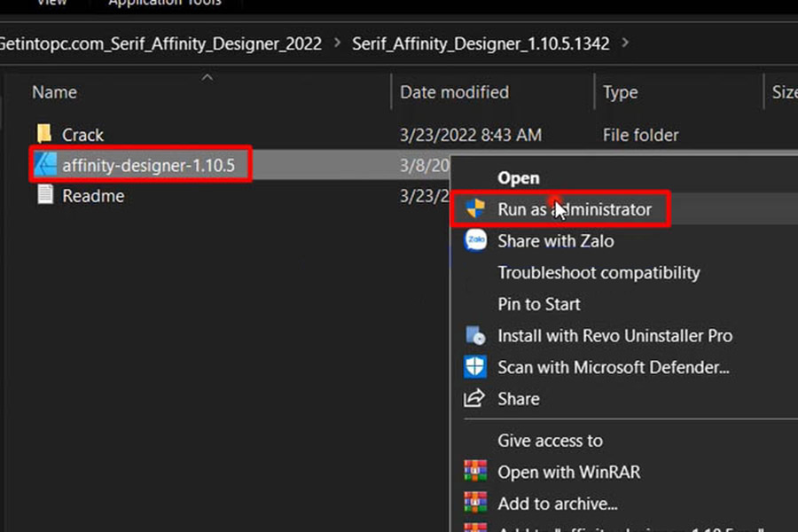Click the Share arrow icon
798x532 pixels.
476,398
